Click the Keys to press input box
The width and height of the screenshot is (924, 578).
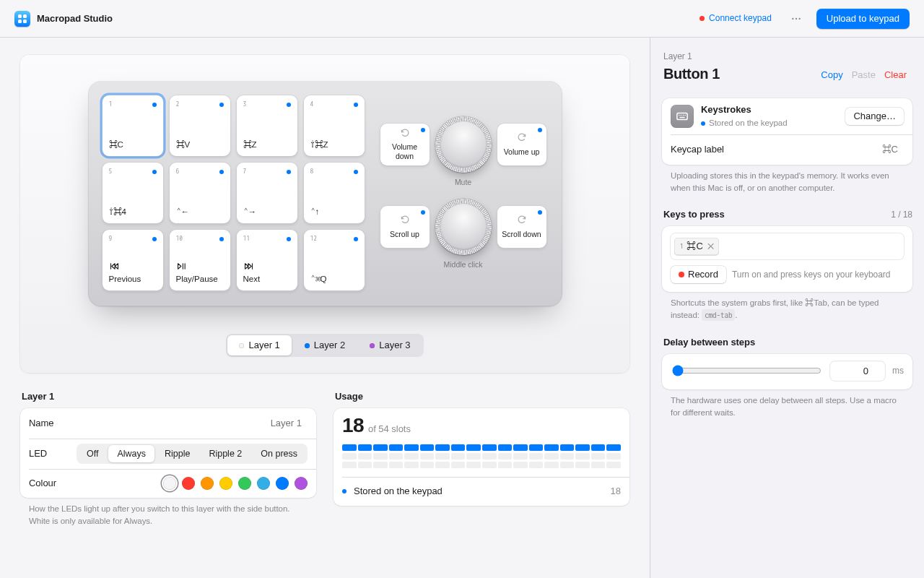tap(787, 246)
